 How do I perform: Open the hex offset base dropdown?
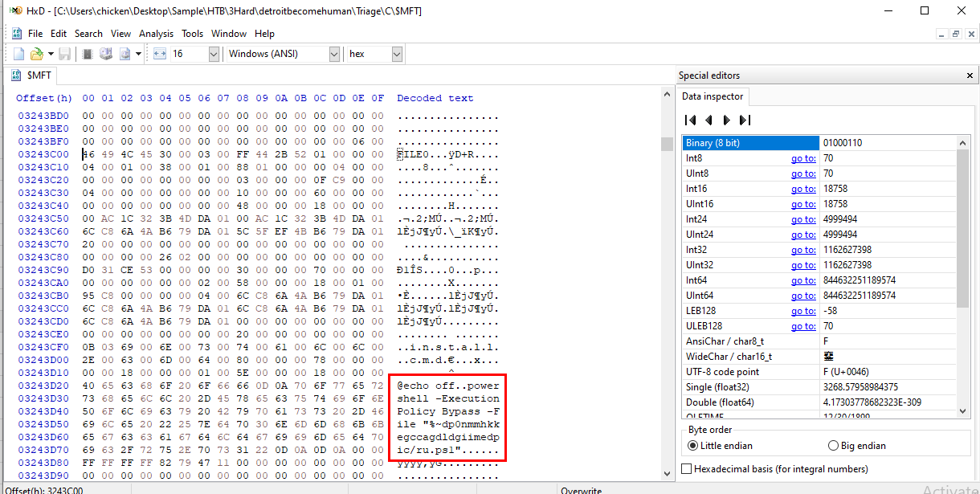[397, 54]
